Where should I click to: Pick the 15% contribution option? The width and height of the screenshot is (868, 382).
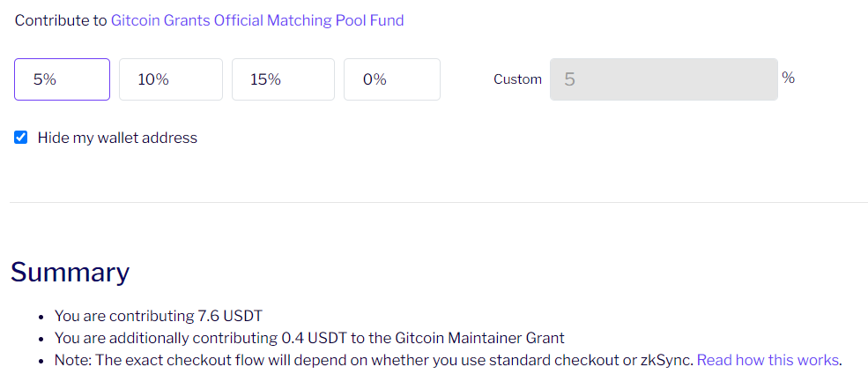[283, 79]
